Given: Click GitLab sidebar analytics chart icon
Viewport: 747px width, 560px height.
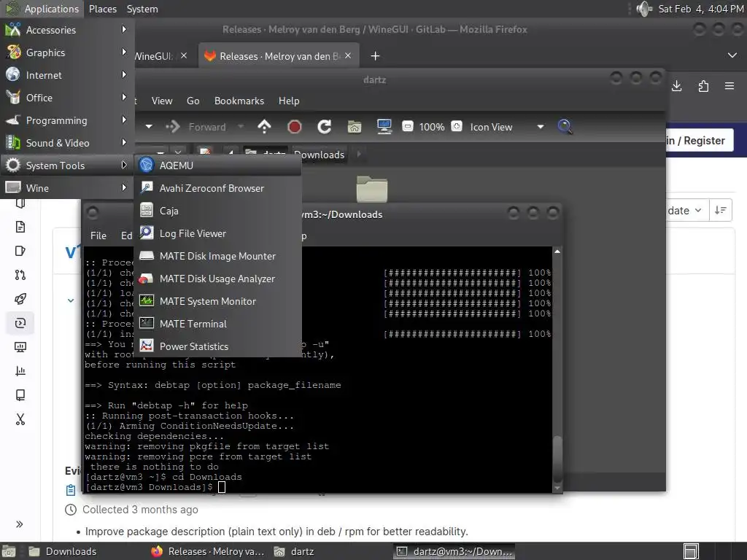Looking at the screenshot, I should pyautogui.click(x=20, y=370).
